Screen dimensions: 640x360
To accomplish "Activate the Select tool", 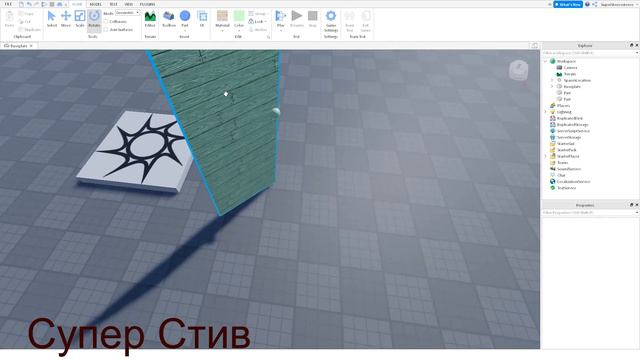I will click(x=51, y=19).
